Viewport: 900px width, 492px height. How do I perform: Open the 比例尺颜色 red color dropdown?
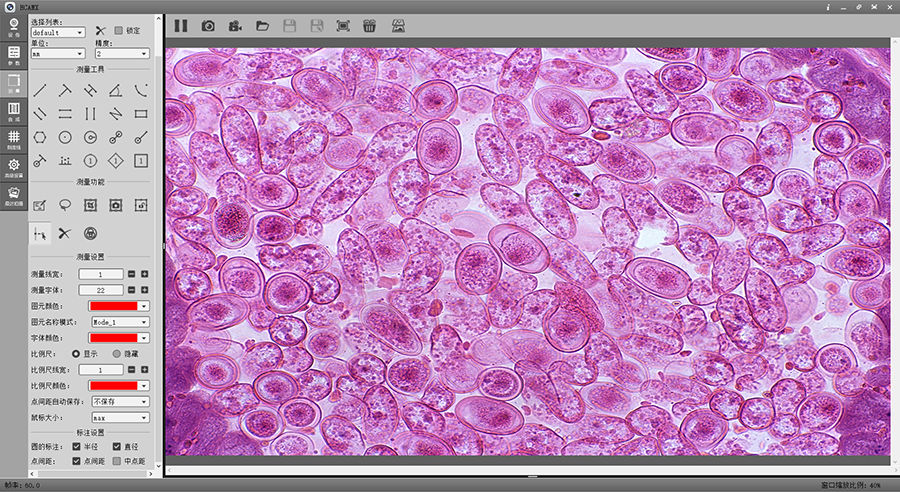(x=119, y=385)
